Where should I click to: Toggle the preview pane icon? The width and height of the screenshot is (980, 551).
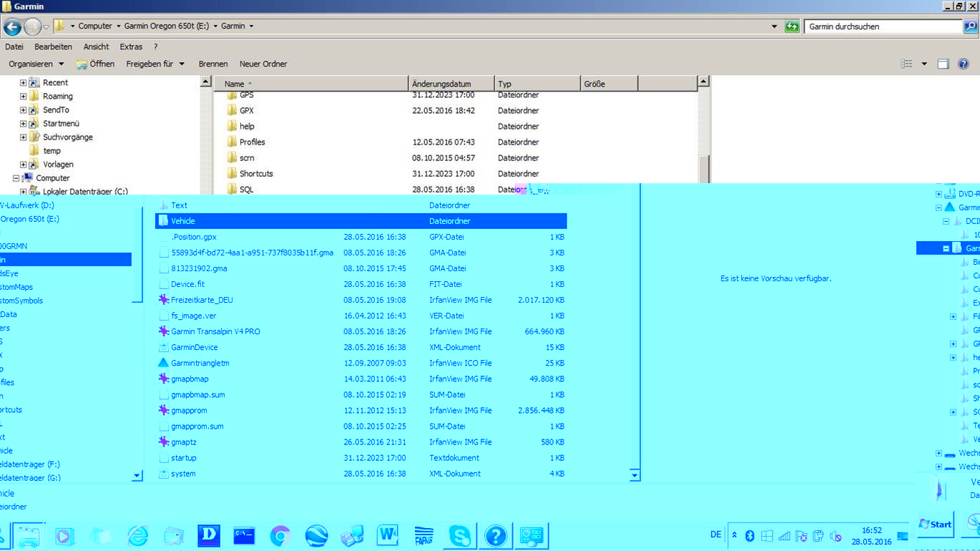(943, 64)
